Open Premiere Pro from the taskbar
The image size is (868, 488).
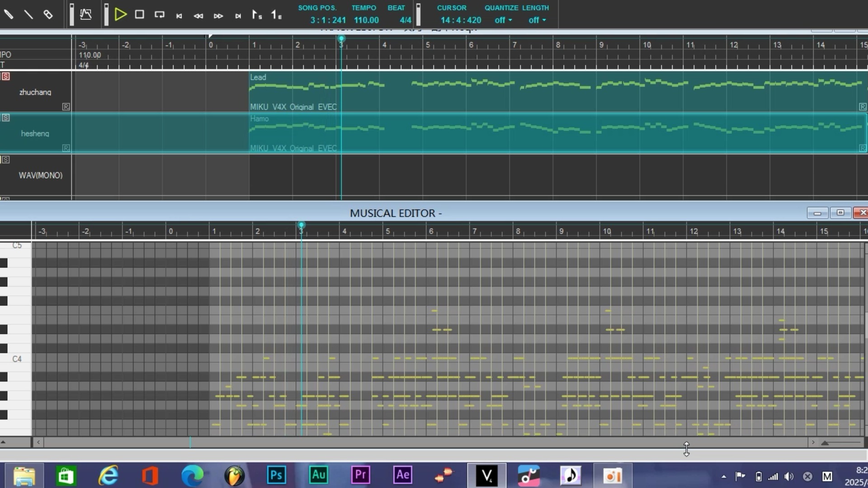point(361,475)
